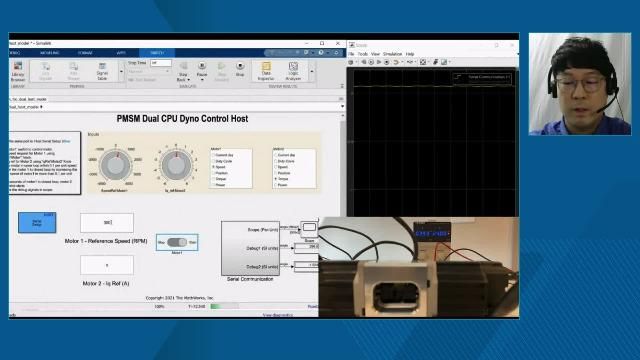Open Scope configuration gear icon

pyautogui.click(x=351, y=62)
